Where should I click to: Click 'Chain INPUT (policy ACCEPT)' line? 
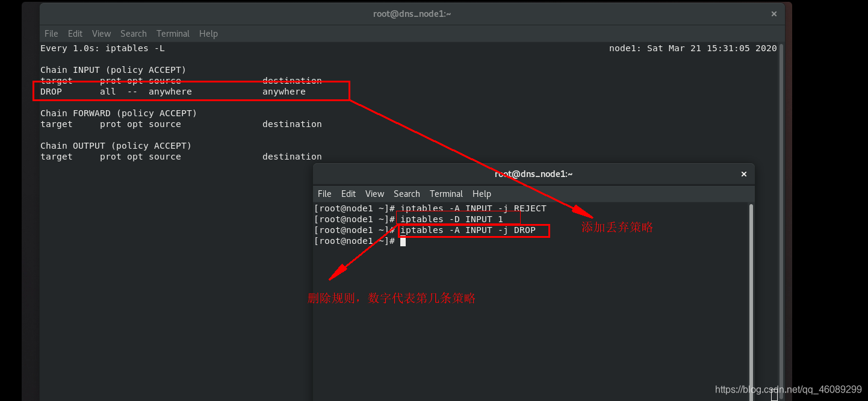(113, 70)
